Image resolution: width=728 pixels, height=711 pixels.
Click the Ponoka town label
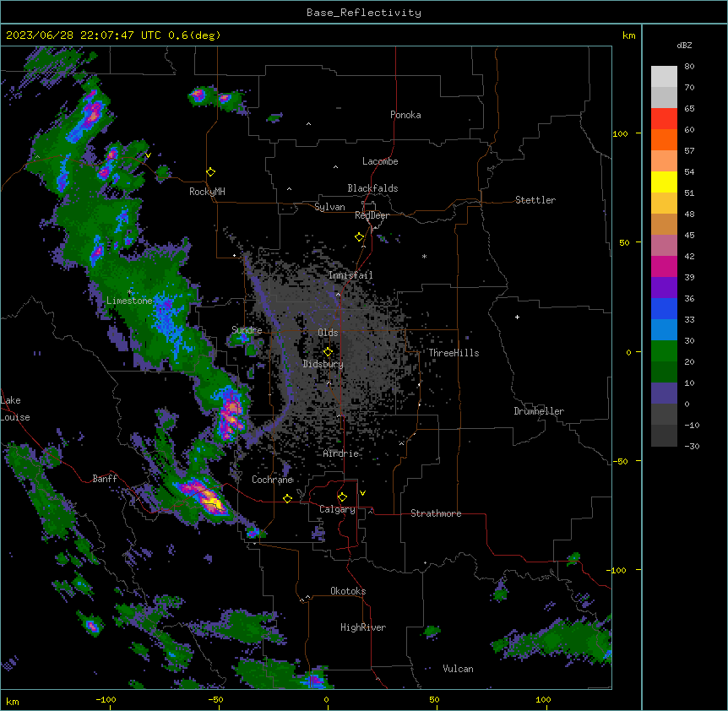click(405, 115)
